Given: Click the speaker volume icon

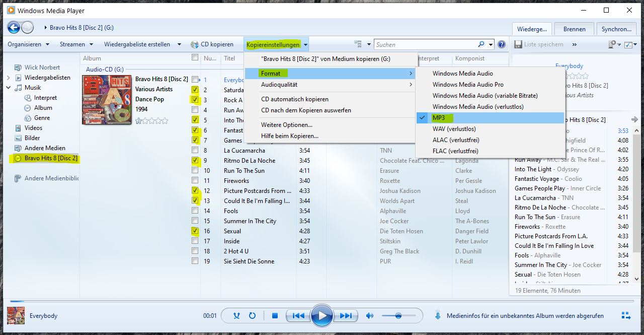Looking at the screenshot, I should (x=370, y=315).
